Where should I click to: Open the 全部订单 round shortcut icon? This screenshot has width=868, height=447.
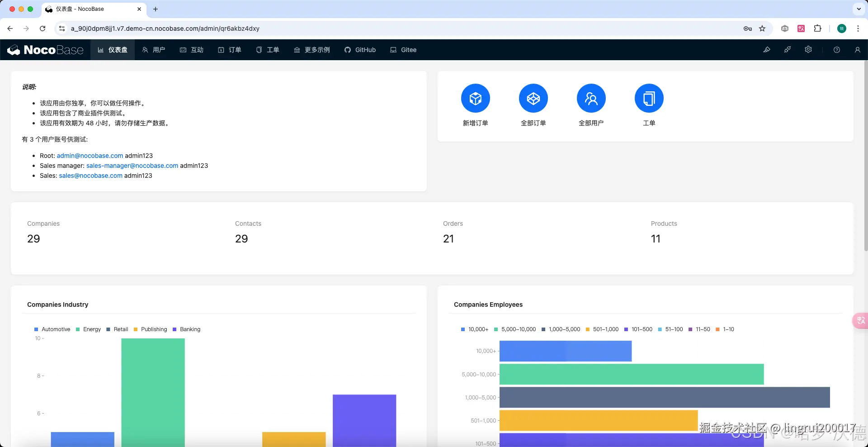[533, 98]
